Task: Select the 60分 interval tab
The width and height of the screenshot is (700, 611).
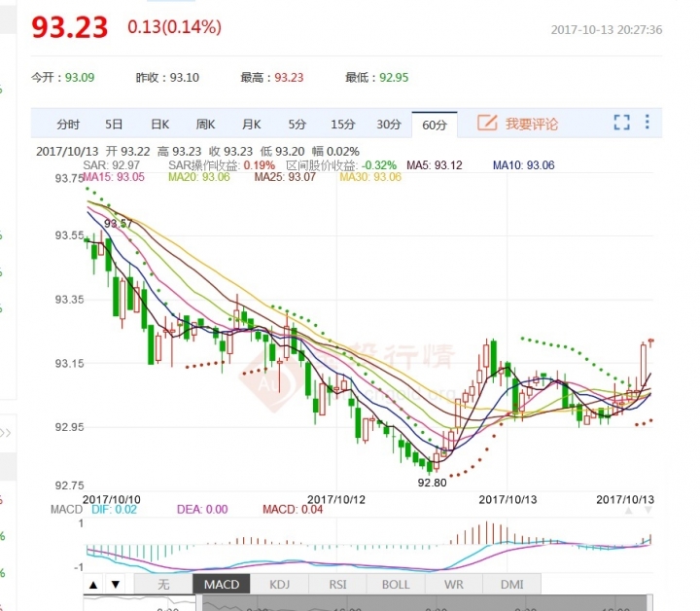Action: point(435,125)
